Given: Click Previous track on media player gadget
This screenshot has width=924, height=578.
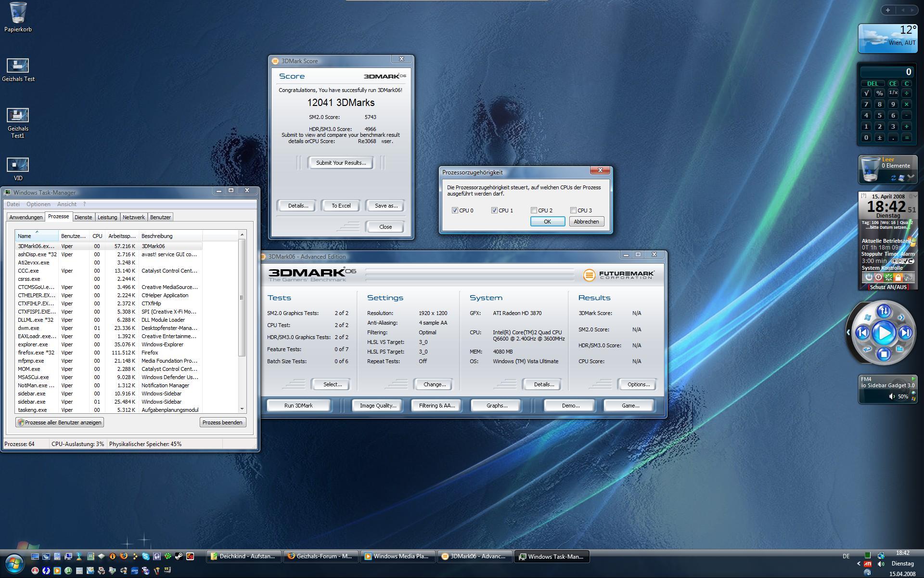Looking at the screenshot, I should pyautogui.click(x=862, y=332).
